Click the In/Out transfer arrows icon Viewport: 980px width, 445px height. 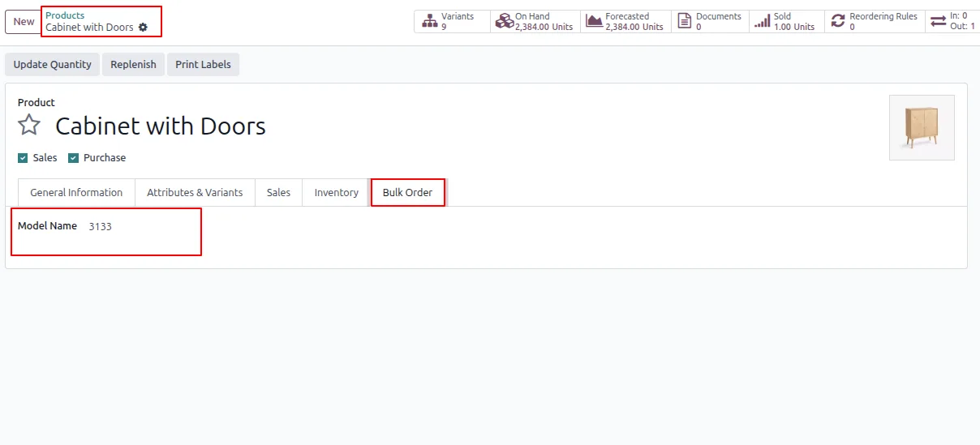coord(938,21)
